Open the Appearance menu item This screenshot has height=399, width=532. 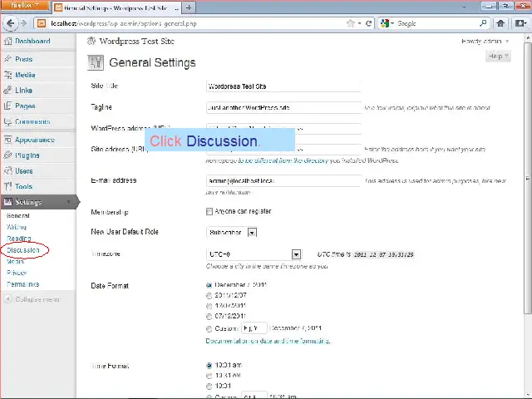(34, 140)
